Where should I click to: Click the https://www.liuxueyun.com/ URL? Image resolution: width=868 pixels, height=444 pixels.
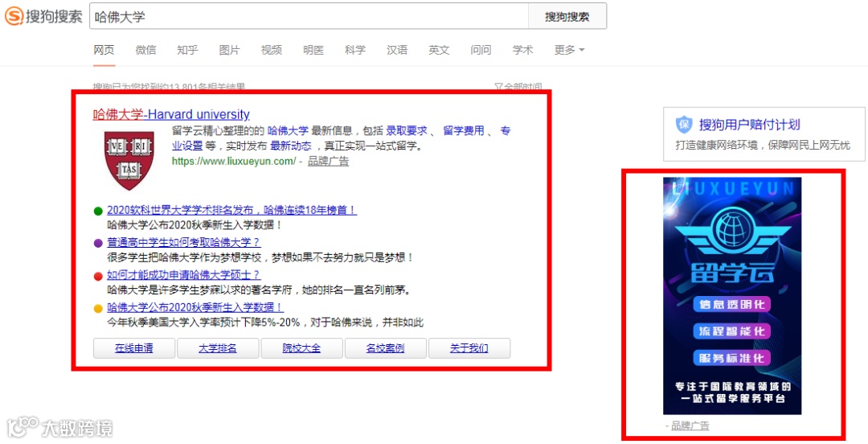click(x=234, y=162)
